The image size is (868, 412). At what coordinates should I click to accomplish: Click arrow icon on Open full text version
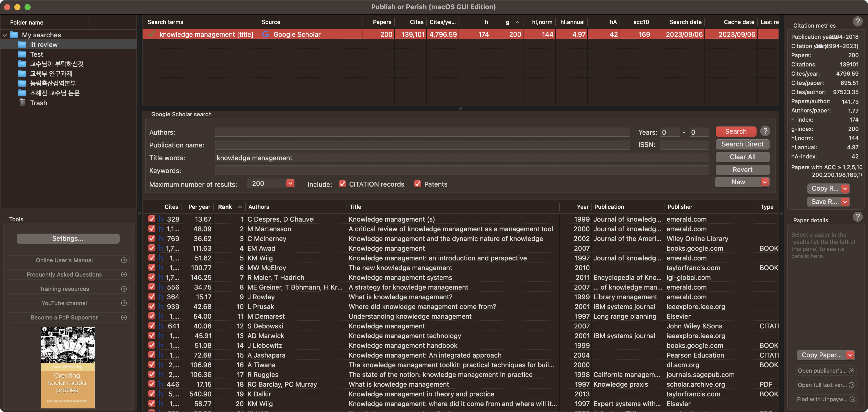pos(851,385)
